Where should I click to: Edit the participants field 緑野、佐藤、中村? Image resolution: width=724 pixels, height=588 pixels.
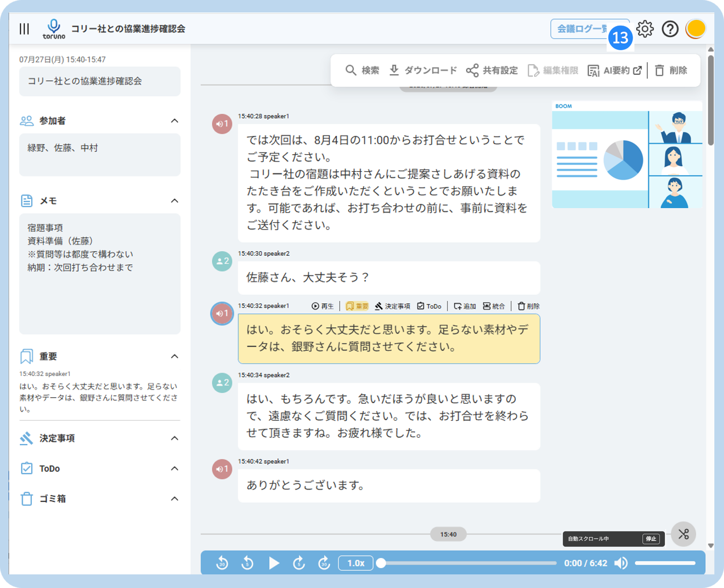[100, 155]
